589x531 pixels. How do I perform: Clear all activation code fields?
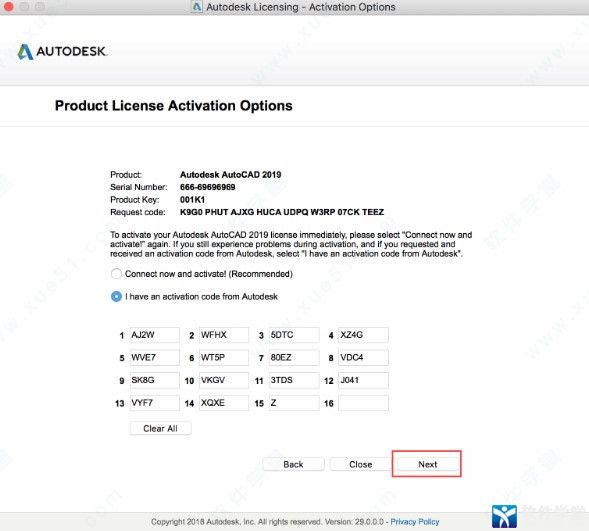click(x=160, y=428)
